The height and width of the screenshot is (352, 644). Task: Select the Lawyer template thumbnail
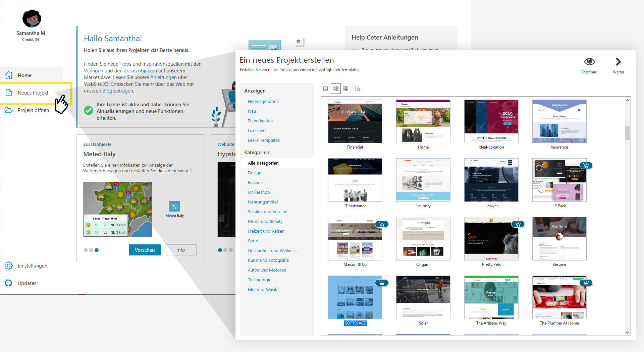pos(491,180)
